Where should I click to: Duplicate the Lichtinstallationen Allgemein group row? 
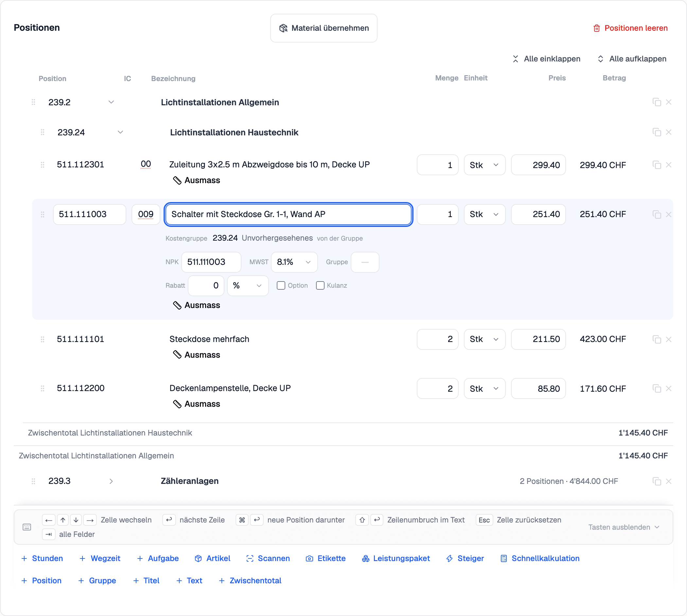click(x=657, y=102)
